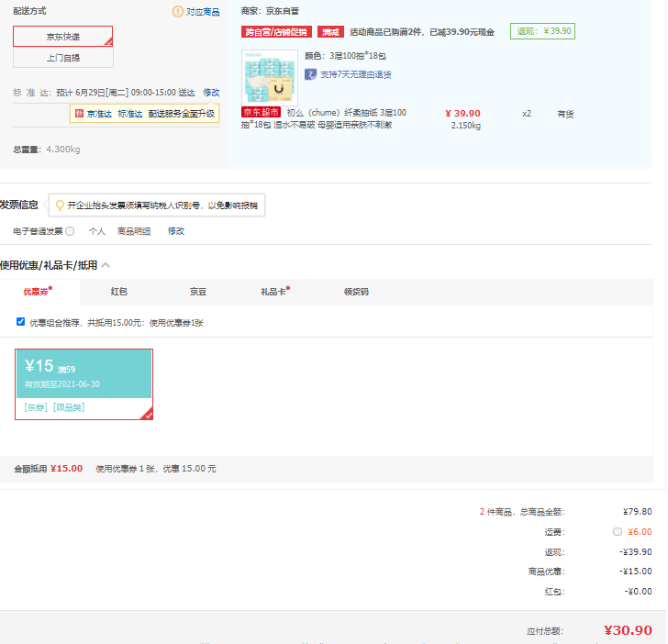This screenshot has height=644, width=668.
Task: Click 修改 link in invoice info
Action: click(176, 231)
